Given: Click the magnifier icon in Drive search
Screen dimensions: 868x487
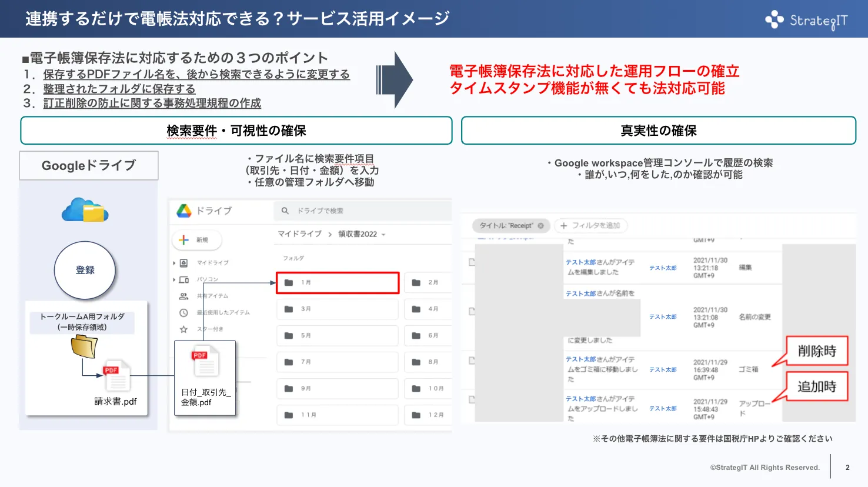Looking at the screenshot, I should point(285,211).
